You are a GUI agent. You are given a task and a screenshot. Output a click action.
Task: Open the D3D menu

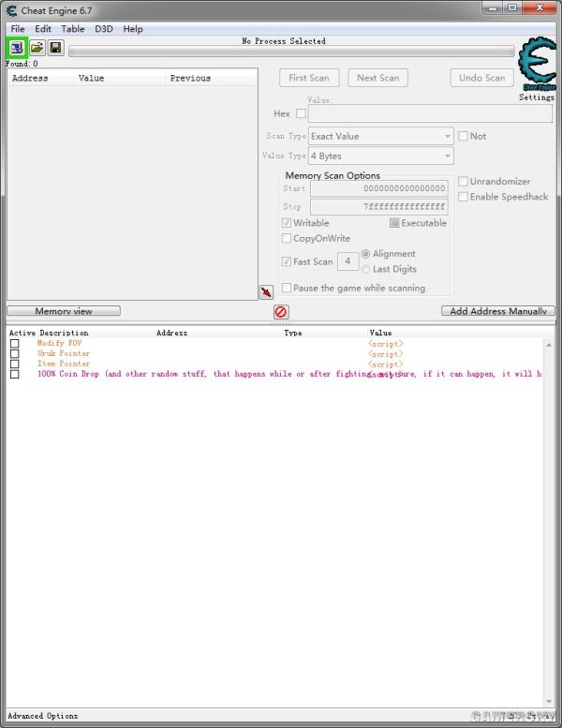(104, 29)
